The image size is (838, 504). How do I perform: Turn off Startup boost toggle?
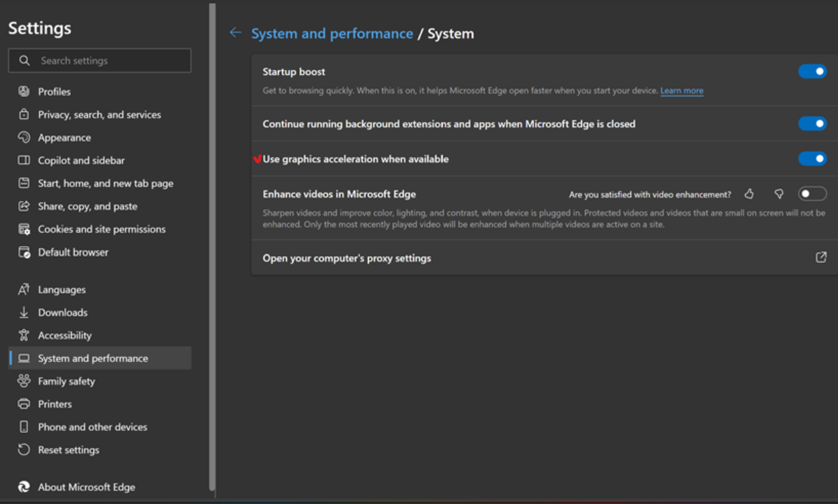pos(813,71)
